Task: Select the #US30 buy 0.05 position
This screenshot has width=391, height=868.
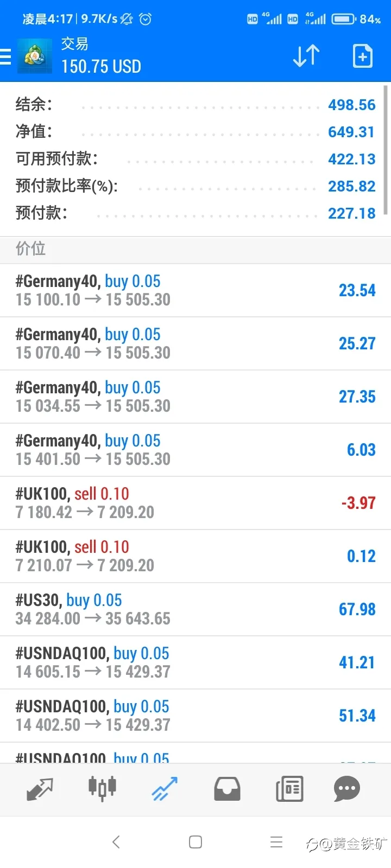Action: [x=195, y=609]
